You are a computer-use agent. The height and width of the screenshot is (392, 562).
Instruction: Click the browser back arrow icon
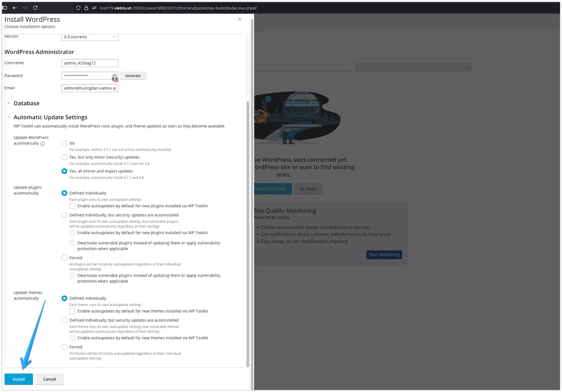15,8
